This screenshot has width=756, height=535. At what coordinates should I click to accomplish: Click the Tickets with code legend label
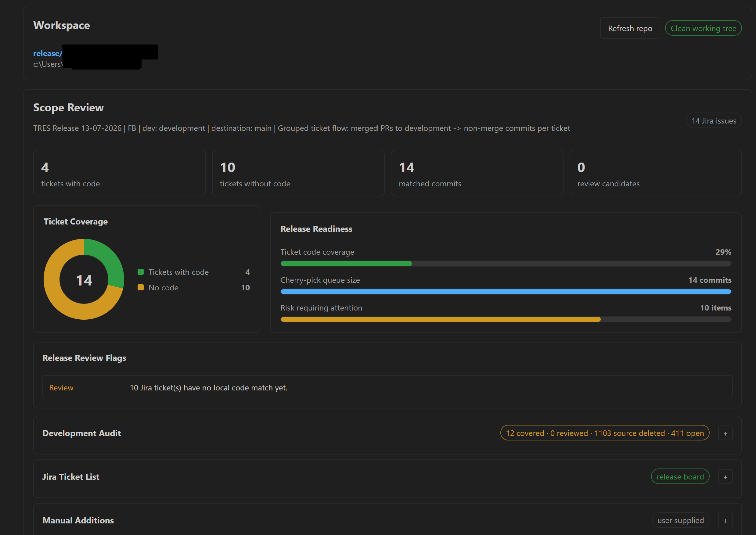point(178,272)
